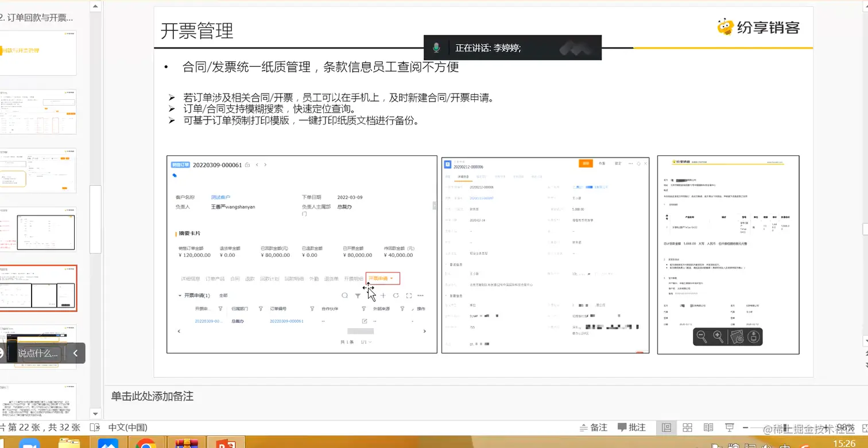Open order number link 20220309-000061 in table

coord(286,321)
